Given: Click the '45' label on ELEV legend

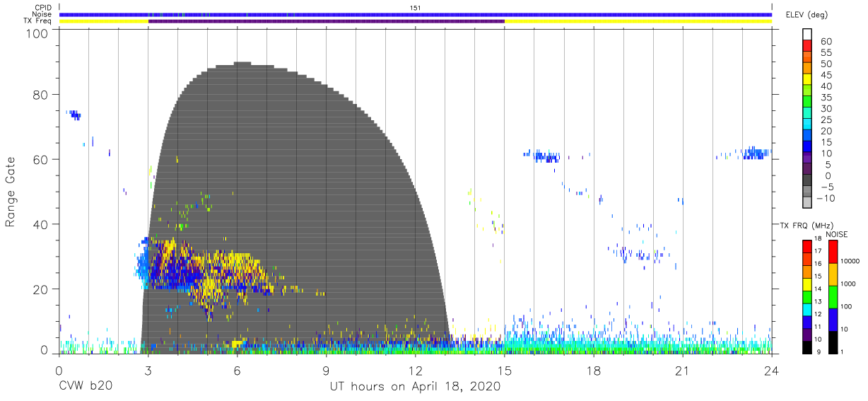Looking at the screenshot, I should [x=826, y=75].
